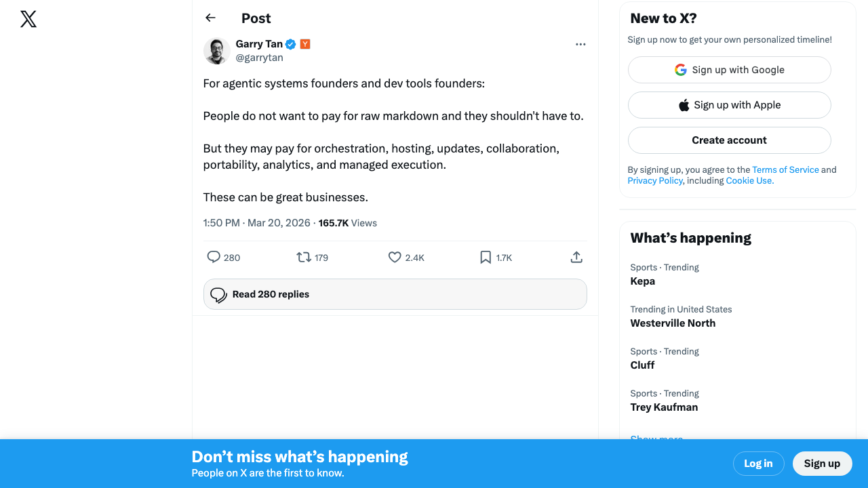Screen dimensions: 868x488
Task: Select the Westerville North trending topic
Action: [x=673, y=323]
